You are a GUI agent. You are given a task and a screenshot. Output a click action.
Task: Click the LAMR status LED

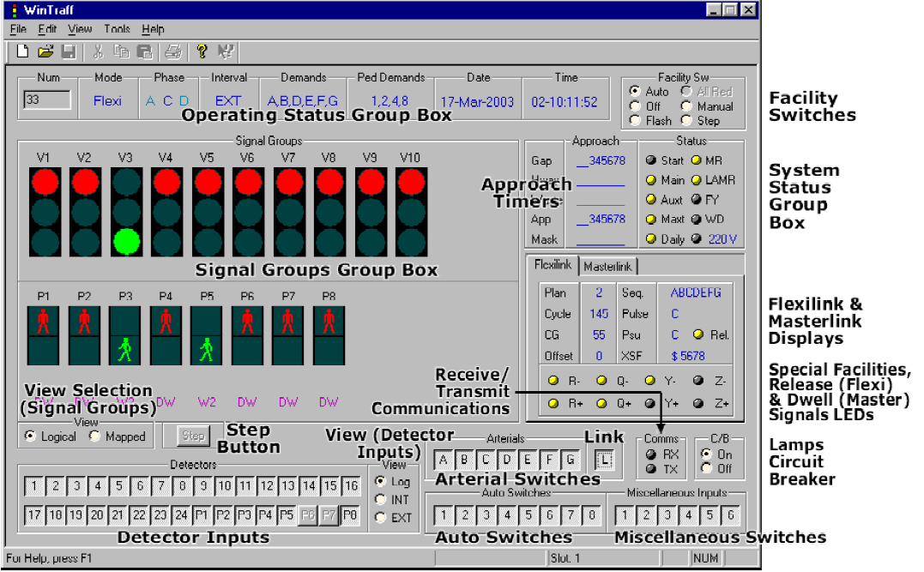pyautogui.click(x=696, y=180)
